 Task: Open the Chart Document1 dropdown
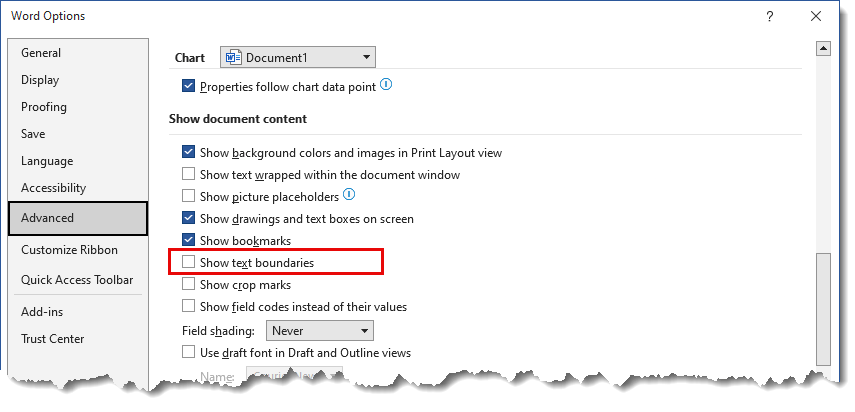(x=298, y=57)
